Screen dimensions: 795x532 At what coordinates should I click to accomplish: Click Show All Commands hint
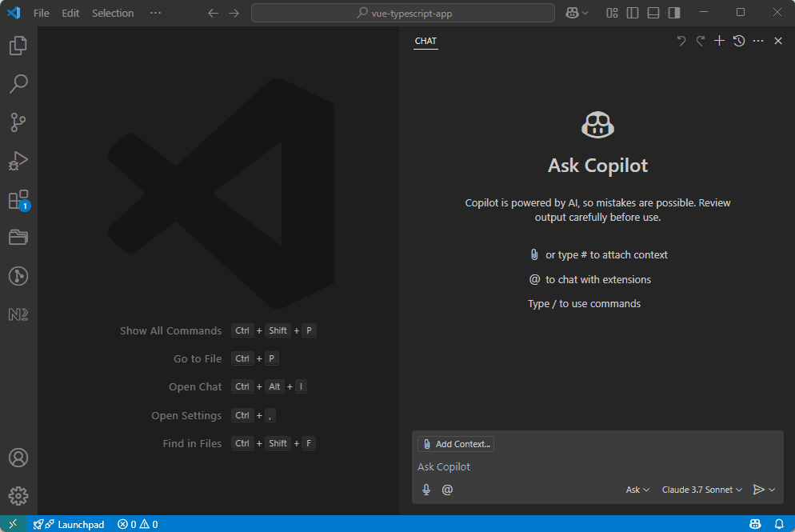click(170, 330)
